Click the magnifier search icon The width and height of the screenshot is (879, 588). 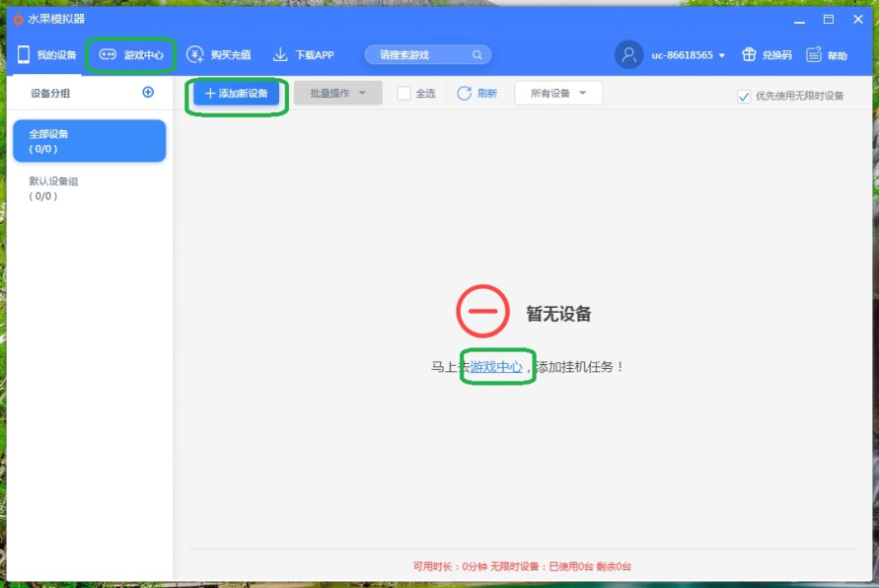pos(477,55)
